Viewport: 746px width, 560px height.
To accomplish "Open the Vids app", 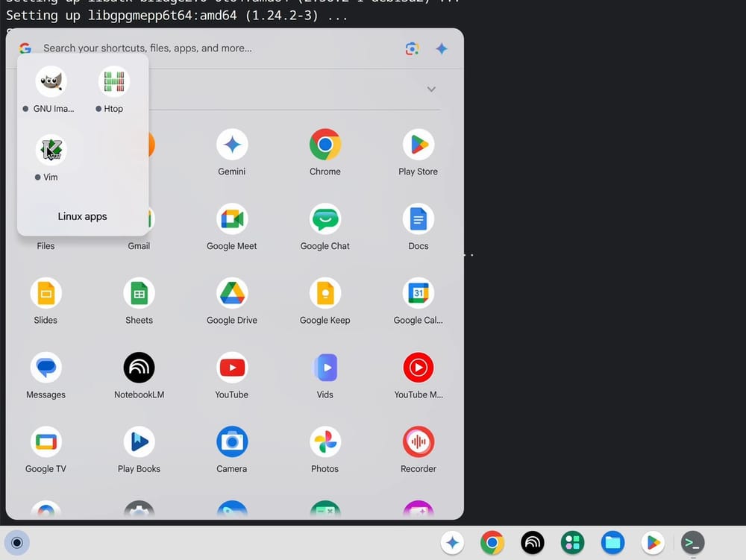I will click(x=325, y=368).
